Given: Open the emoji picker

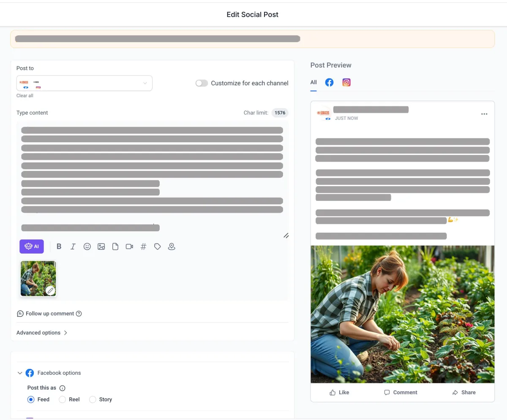Looking at the screenshot, I should click(87, 247).
